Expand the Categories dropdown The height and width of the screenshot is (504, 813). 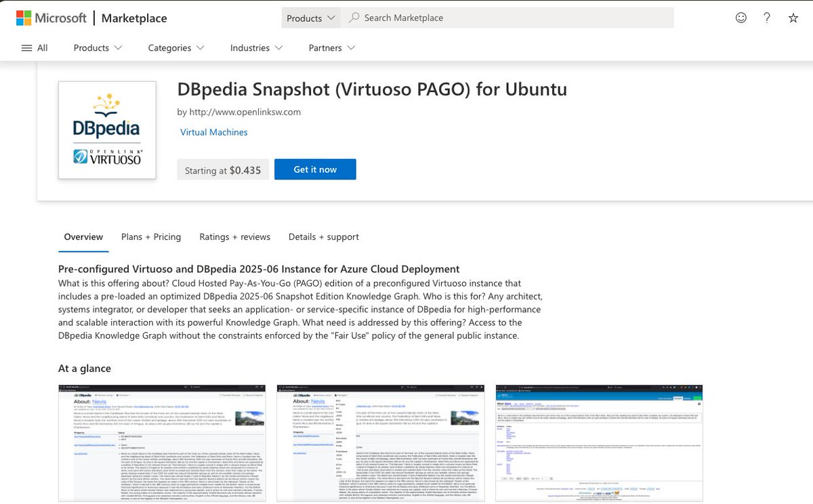point(175,47)
